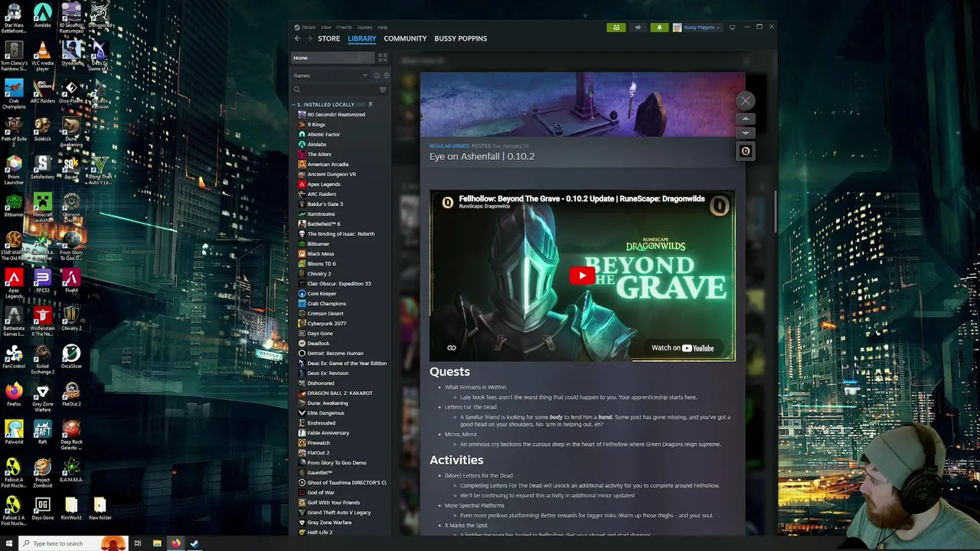Image resolution: width=980 pixels, height=551 pixels.
Task: Open the Windows Start menu
Action: point(9,543)
